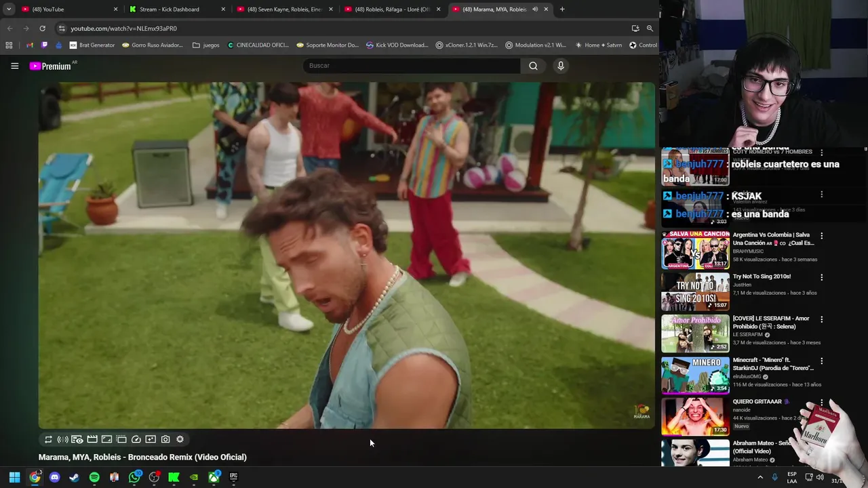Open the xCloner.1.2.1 bookmark
This screenshot has height=488, width=868.
467,45
